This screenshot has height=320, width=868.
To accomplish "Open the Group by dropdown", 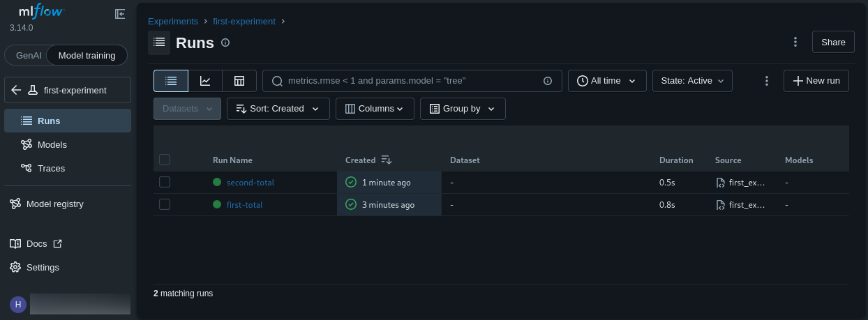I will click(463, 109).
